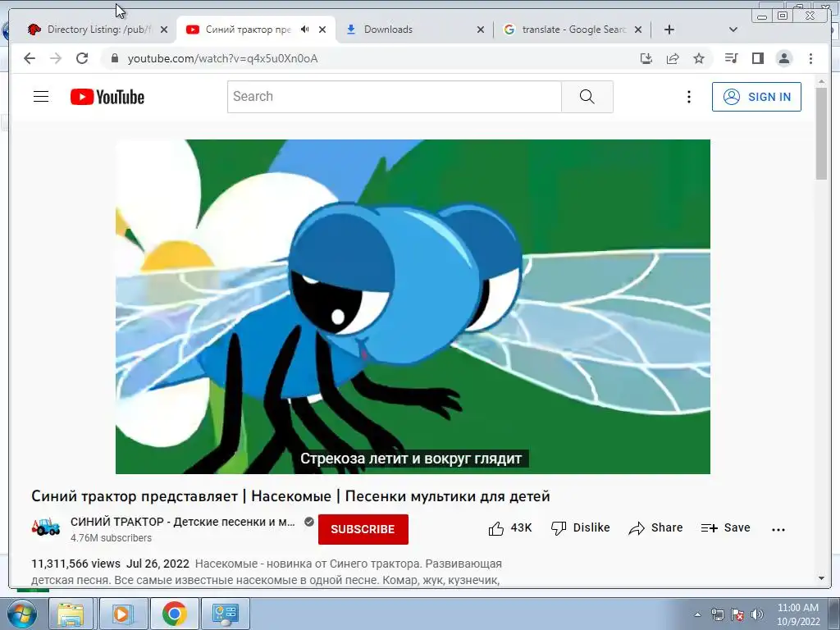Open more actions ellipsis beside Save
This screenshot has height=630, width=840.
778,529
